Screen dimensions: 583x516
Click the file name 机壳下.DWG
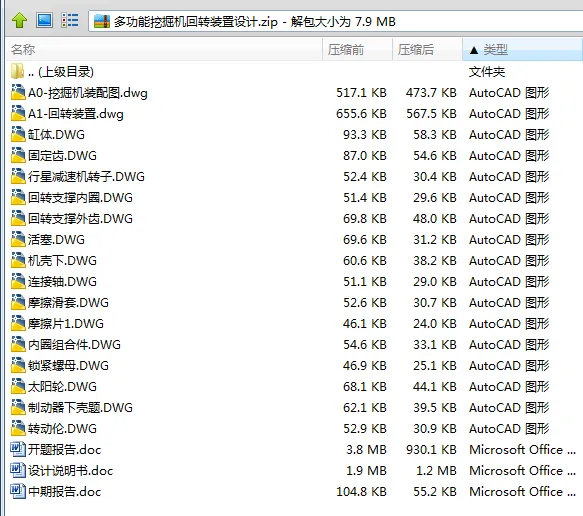(62, 261)
